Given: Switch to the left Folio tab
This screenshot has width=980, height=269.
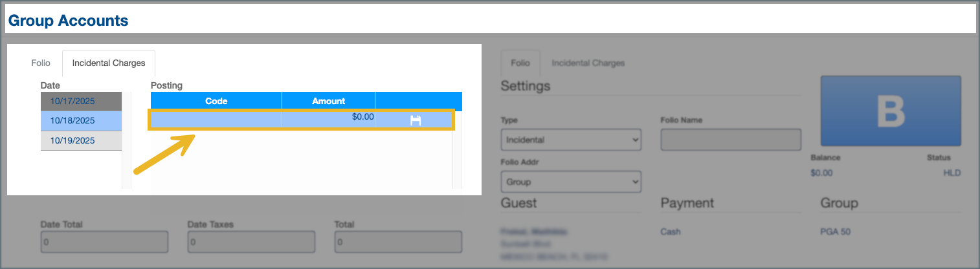Looking at the screenshot, I should point(41,63).
